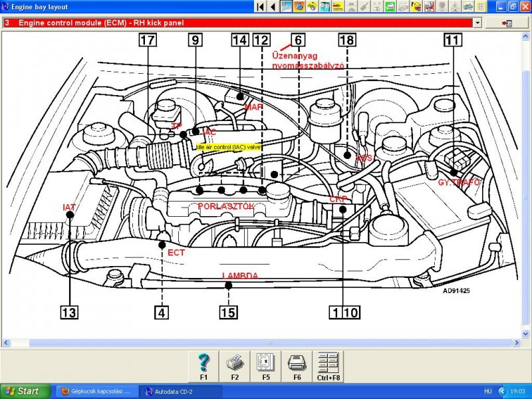Select component number 6 label
This screenshot has width=532, height=399.
coord(298,40)
